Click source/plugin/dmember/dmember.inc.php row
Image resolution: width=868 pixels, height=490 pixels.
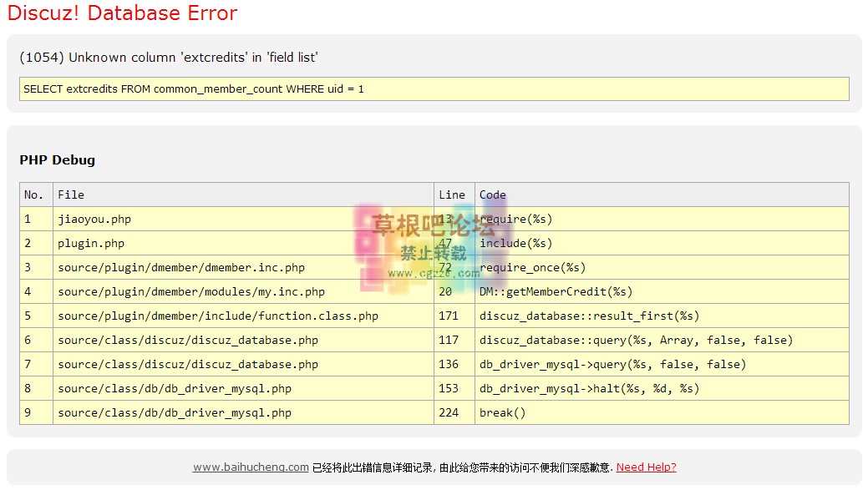tap(181, 268)
